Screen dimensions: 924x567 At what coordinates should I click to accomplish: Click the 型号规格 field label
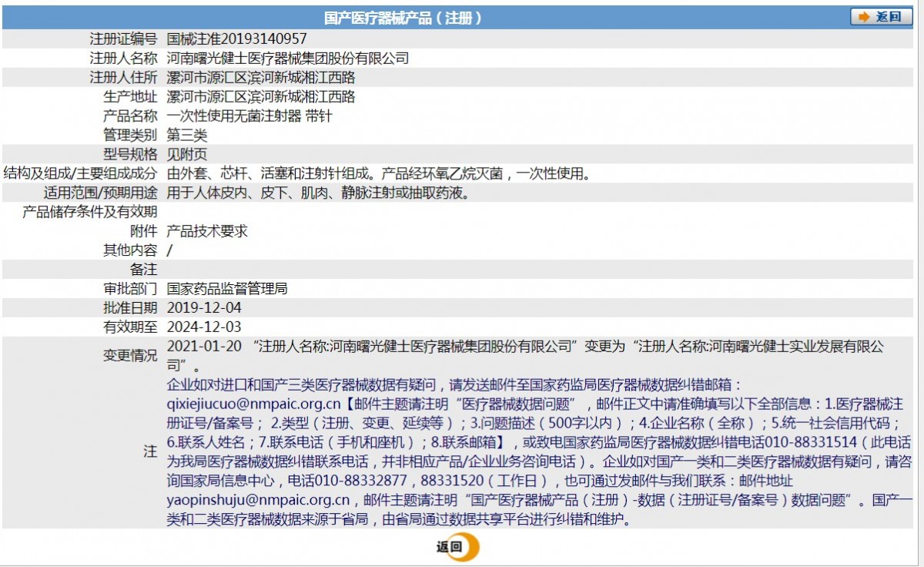[130, 154]
